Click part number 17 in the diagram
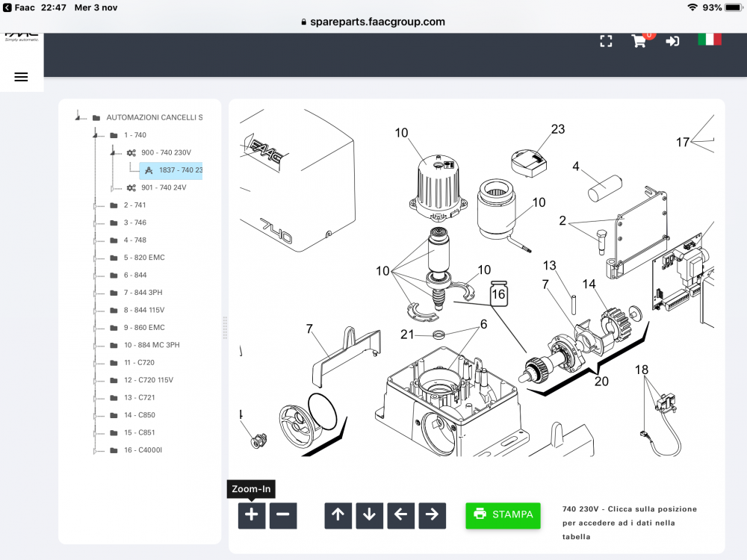The height and width of the screenshot is (560, 747). coord(683,142)
